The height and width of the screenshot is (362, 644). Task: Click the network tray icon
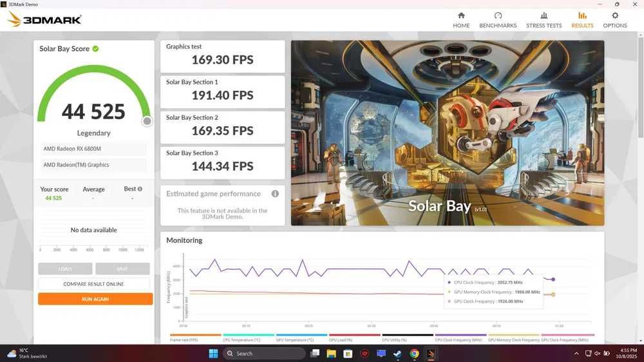coord(588,354)
